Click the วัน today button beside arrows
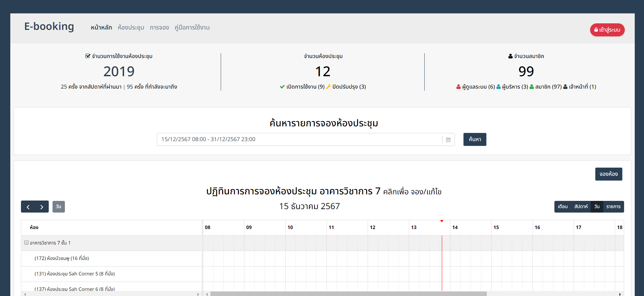This screenshot has width=644, height=296. tap(58, 207)
